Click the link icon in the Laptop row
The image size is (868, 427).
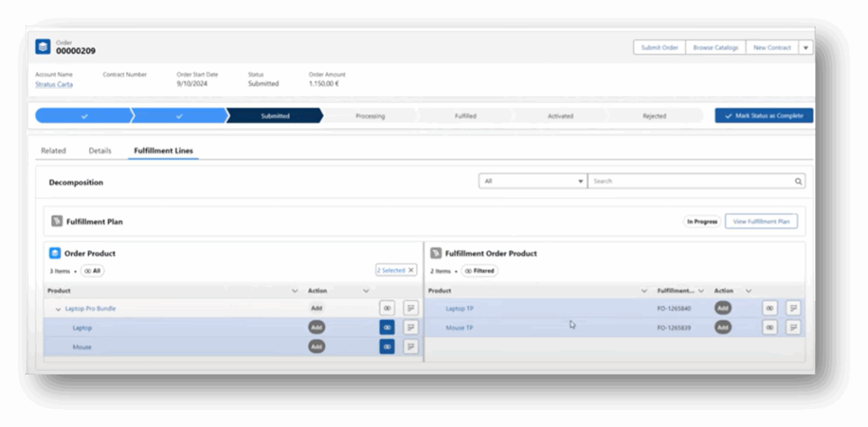387,327
